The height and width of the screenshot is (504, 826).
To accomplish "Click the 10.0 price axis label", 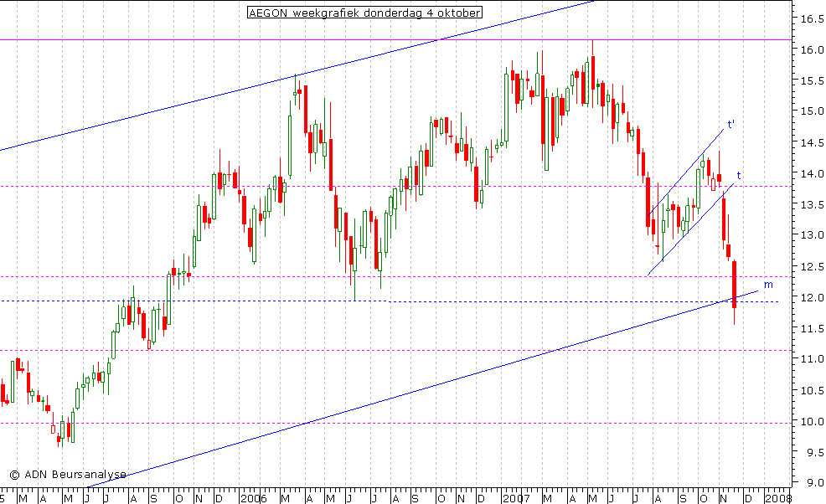I will (x=812, y=421).
